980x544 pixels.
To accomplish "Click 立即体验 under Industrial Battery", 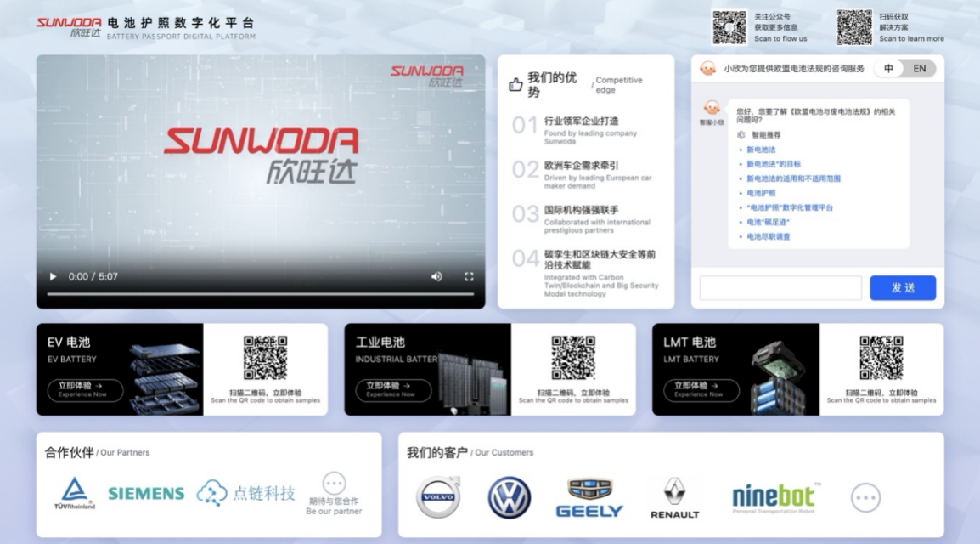I will click(393, 390).
